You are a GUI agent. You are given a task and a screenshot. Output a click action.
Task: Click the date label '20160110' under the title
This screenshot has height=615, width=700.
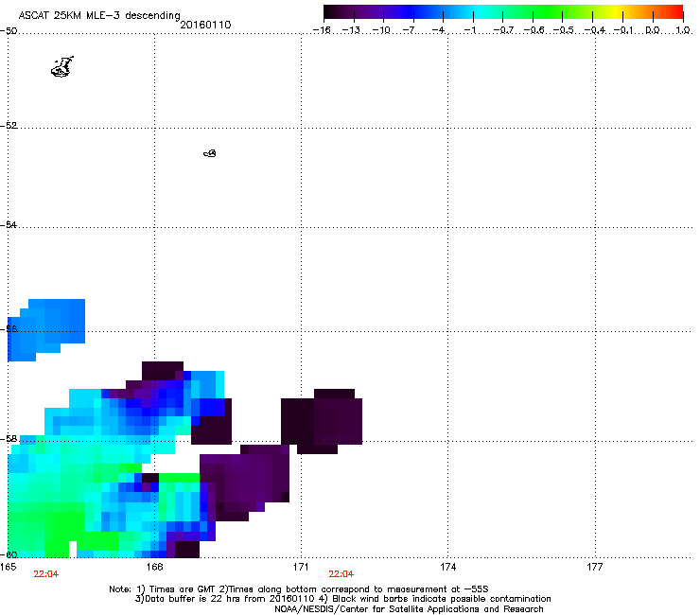205,25
